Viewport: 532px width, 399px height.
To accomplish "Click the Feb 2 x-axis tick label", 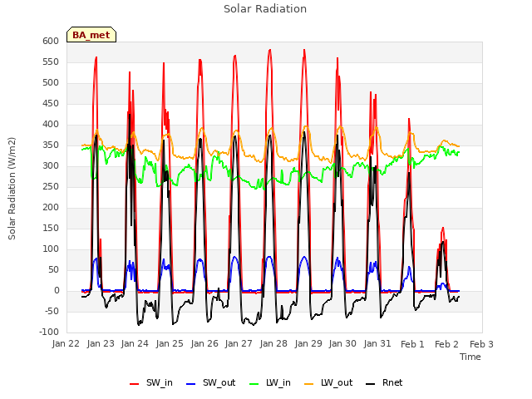I will coord(447,344).
